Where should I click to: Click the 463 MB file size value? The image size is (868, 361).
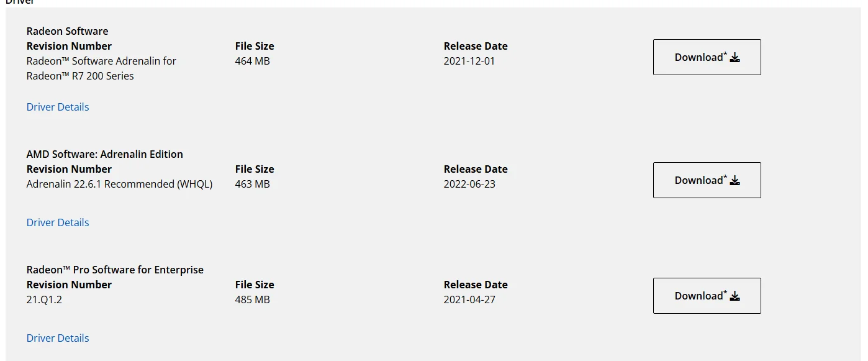[x=252, y=184]
